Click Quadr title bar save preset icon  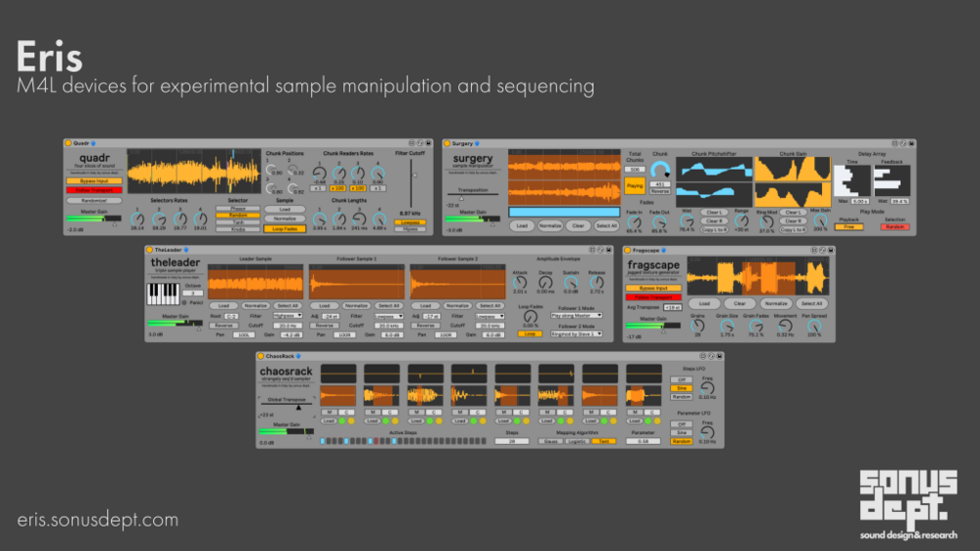coord(429,143)
